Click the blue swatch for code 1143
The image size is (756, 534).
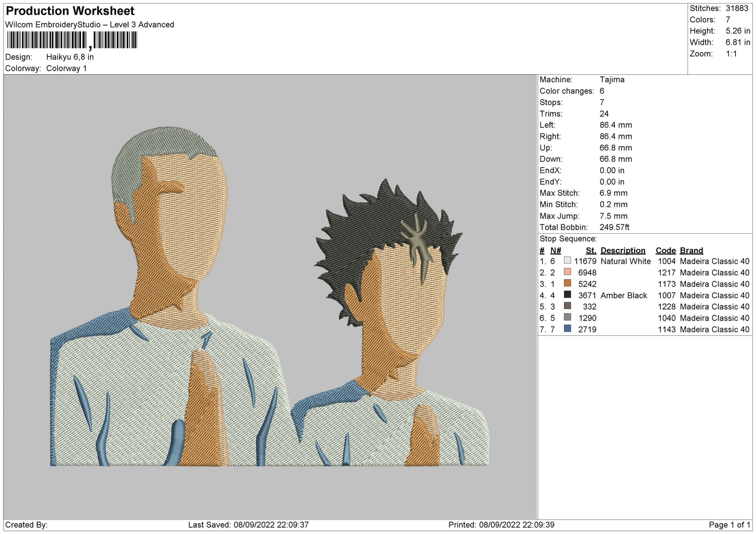pos(567,329)
